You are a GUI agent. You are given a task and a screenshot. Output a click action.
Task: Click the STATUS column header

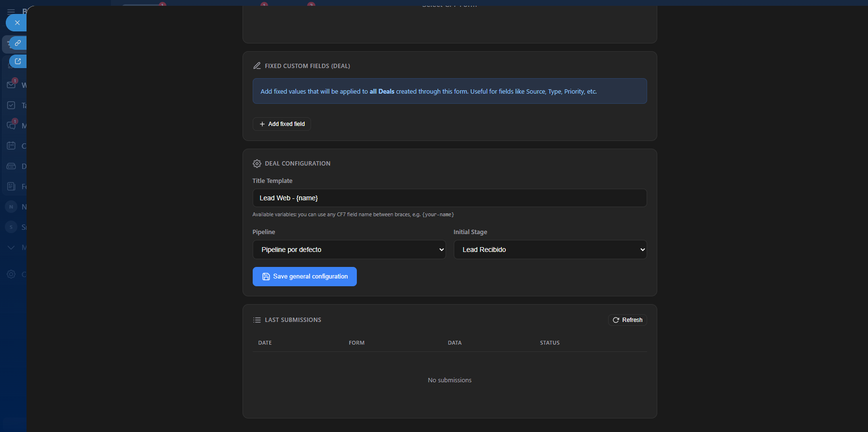tap(549, 343)
